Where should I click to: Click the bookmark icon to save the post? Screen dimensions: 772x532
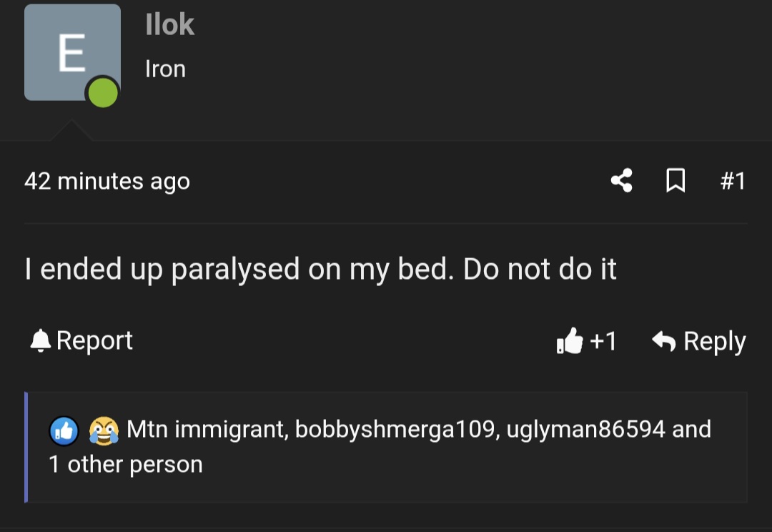pos(676,181)
